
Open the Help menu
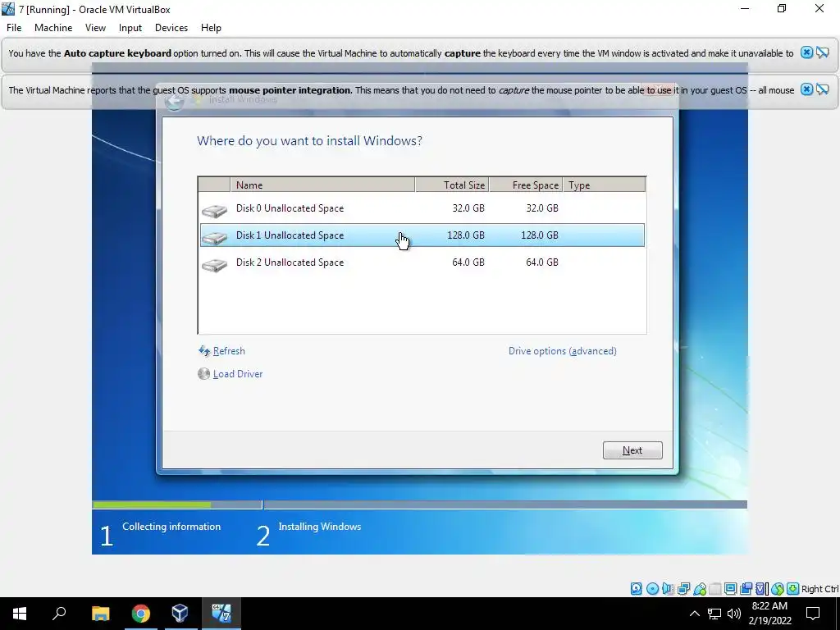(211, 28)
